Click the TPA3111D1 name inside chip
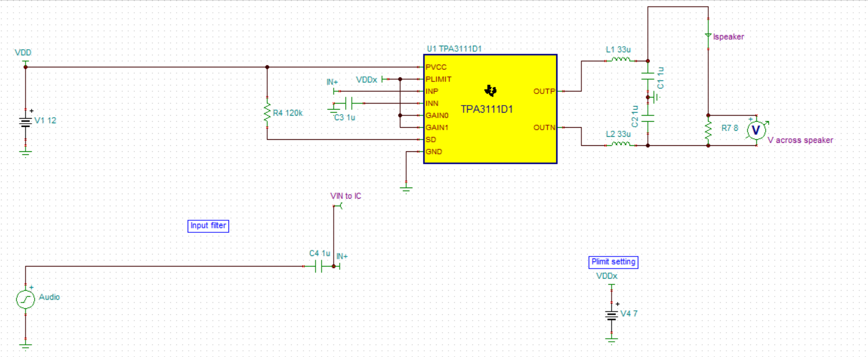Image resolution: width=868 pixels, height=357 pixels. (487, 109)
